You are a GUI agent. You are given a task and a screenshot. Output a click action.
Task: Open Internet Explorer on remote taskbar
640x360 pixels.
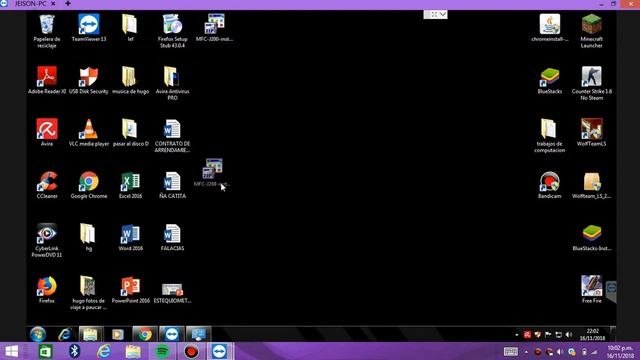tap(64, 334)
